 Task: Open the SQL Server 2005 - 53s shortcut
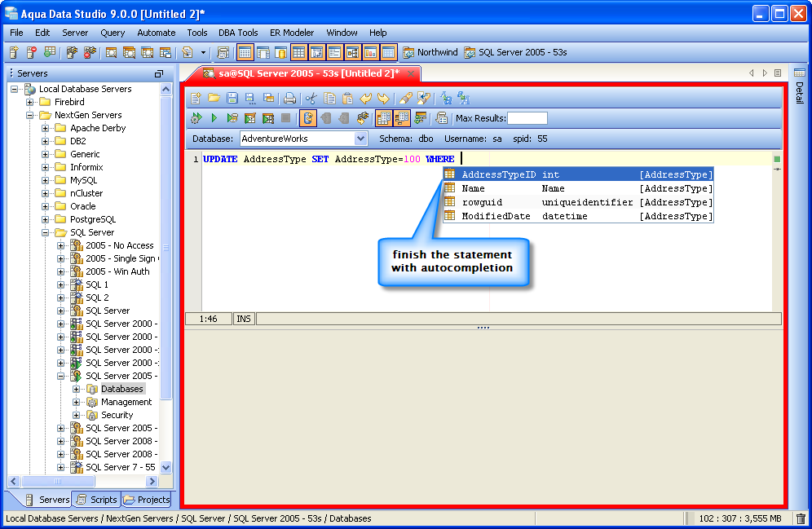(516, 52)
